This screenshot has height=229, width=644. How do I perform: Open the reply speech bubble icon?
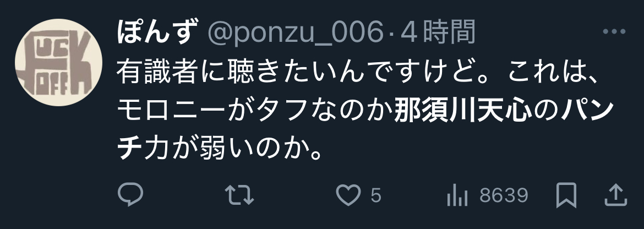(130, 194)
